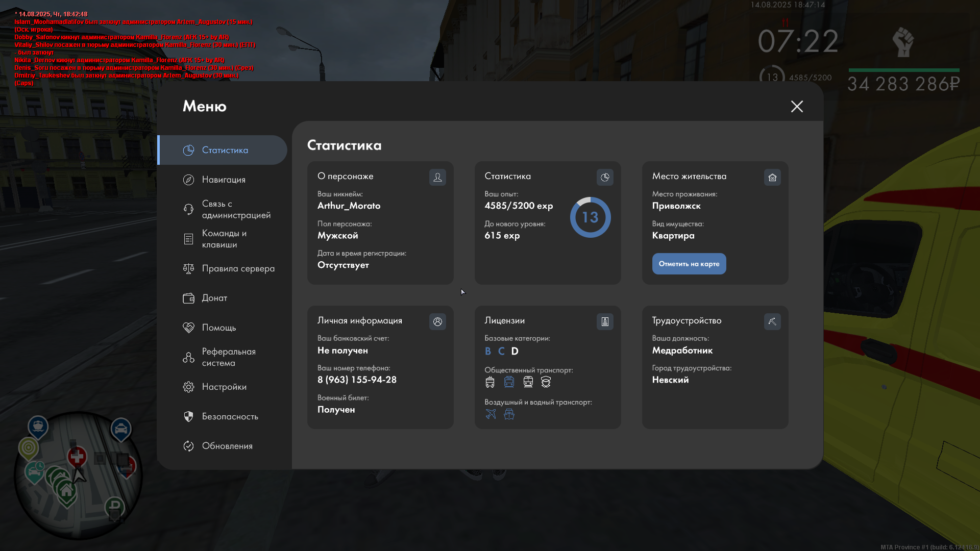980x551 pixels.
Task: Click the level 13 circular progress ring
Action: point(590,217)
